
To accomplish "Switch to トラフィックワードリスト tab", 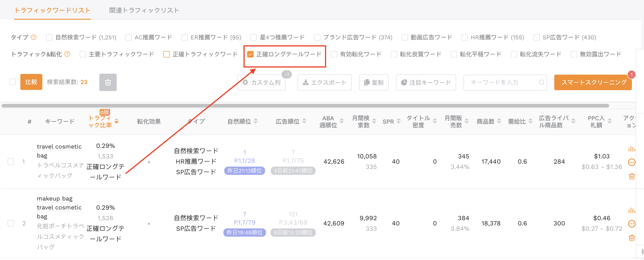I will tap(52, 10).
